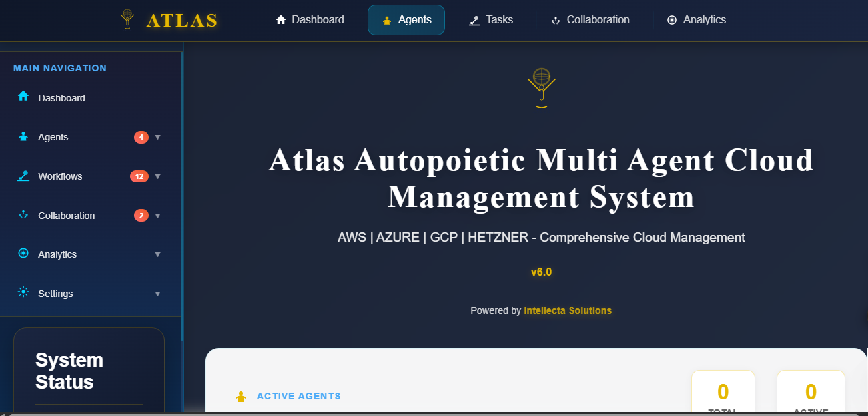Click the Atlas Autopoietic Multi Agent title

coord(541,178)
